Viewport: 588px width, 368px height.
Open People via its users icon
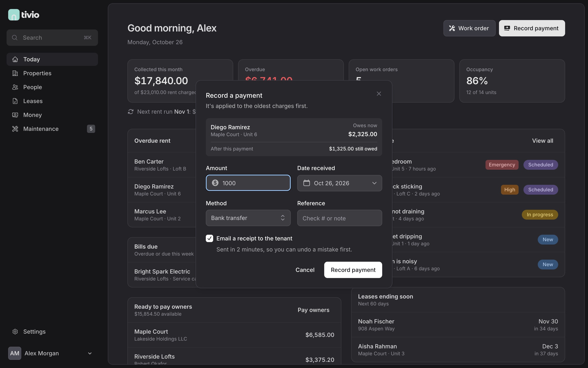pyautogui.click(x=15, y=87)
